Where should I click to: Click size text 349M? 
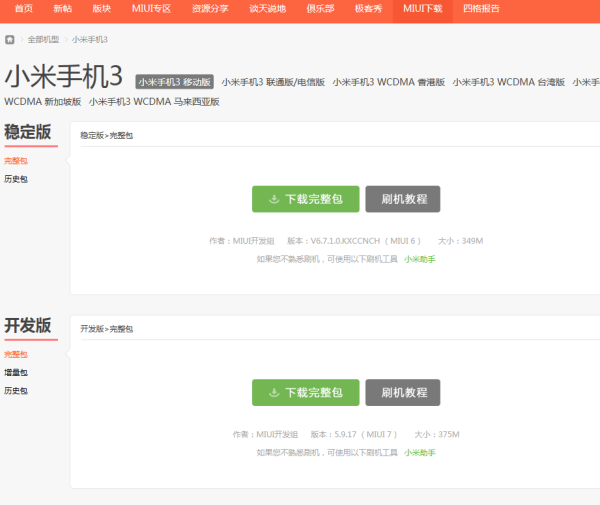pos(472,241)
